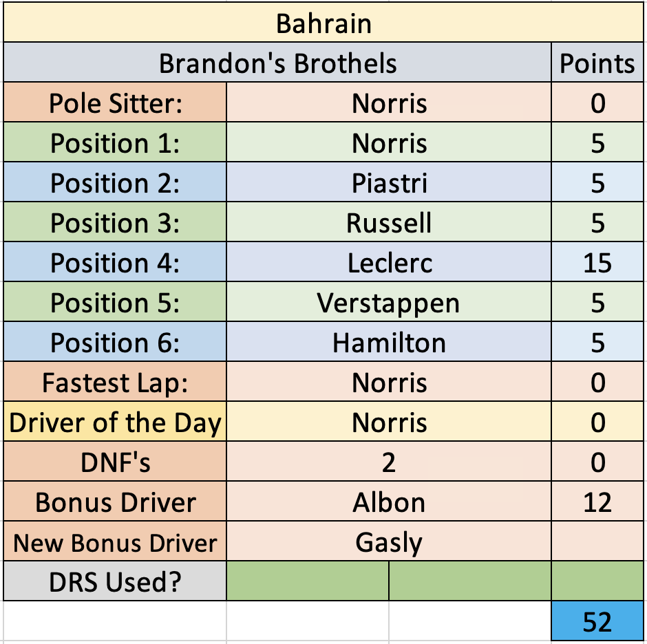Viewport: 647px width, 644px height.
Task: Click the Driver of the Day label
Action: point(115,422)
